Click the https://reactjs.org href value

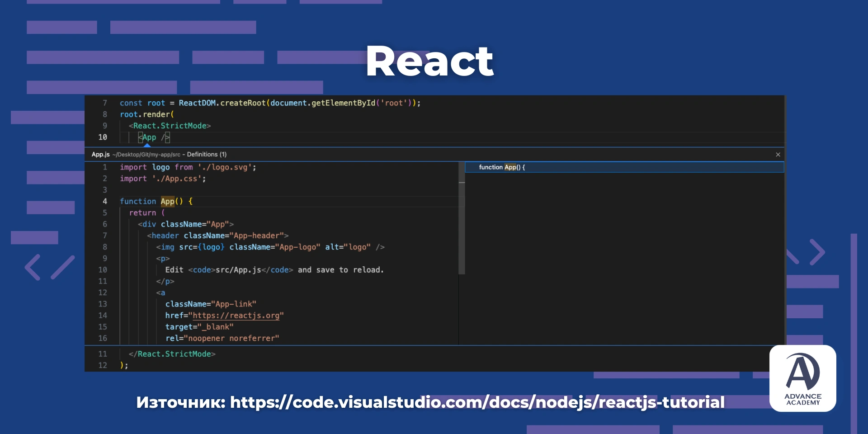pos(237,316)
